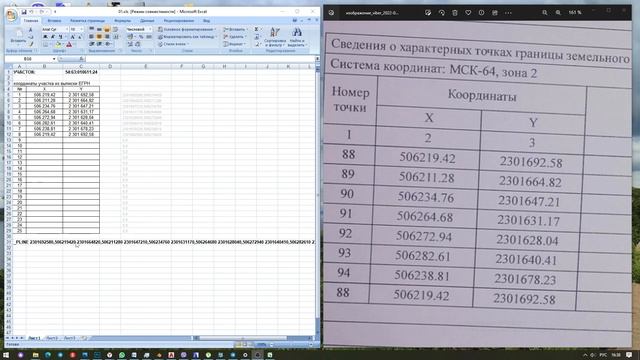
Task: Open the Excel Office button menu
Action: click(11, 16)
